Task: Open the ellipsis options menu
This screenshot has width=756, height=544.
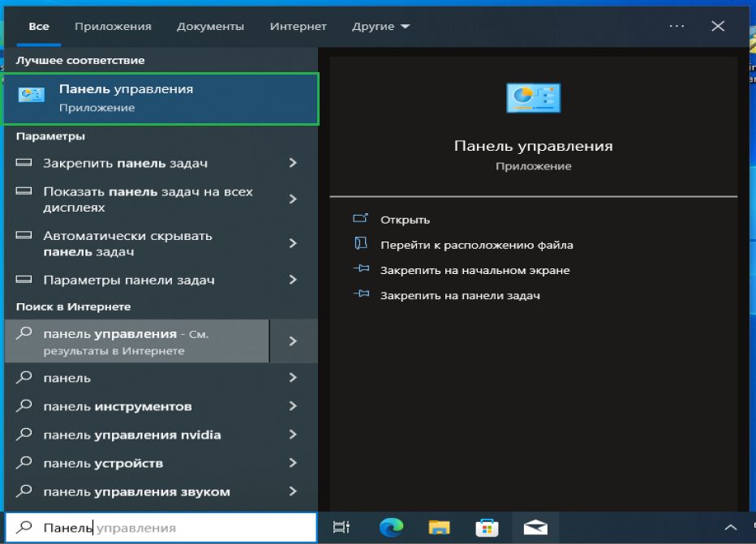Action: pos(676,25)
